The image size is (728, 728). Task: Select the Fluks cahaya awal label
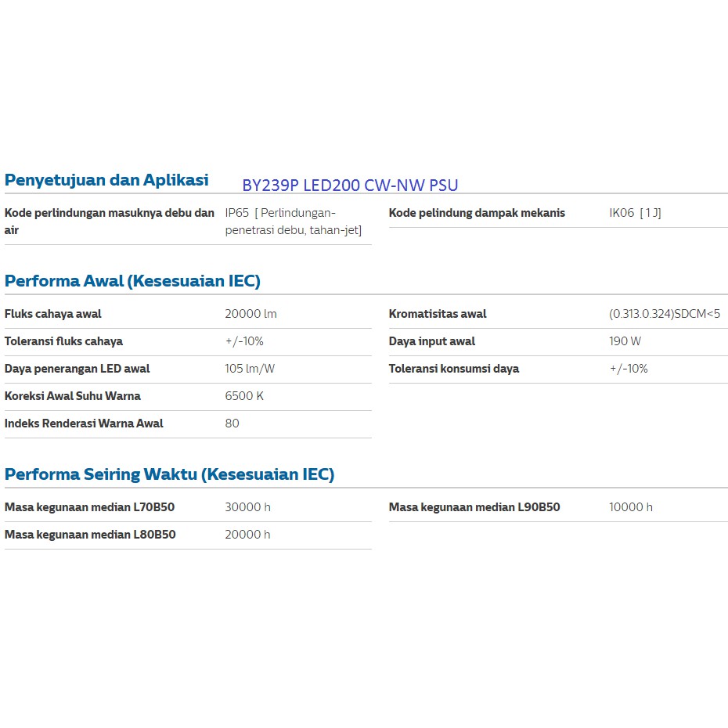(53, 314)
